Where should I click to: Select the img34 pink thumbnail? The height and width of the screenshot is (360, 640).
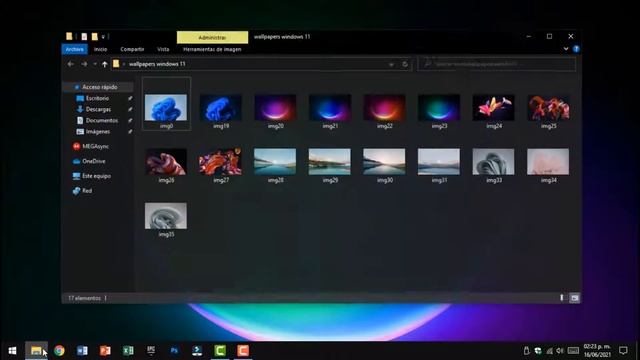[x=549, y=162]
